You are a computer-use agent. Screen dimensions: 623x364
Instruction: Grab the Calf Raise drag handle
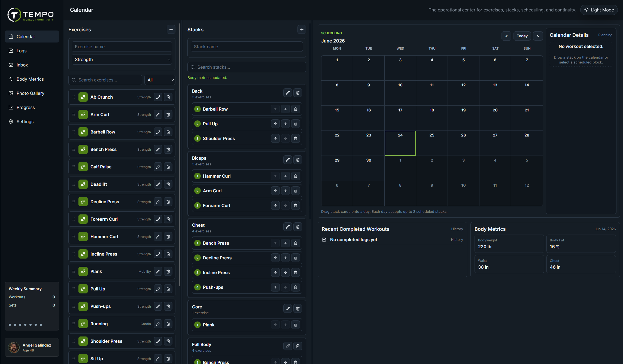tap(74, 167)
